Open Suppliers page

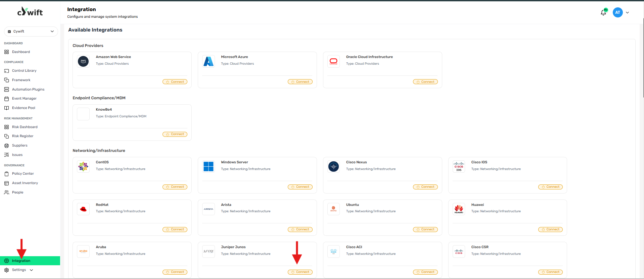coord(20,146)
